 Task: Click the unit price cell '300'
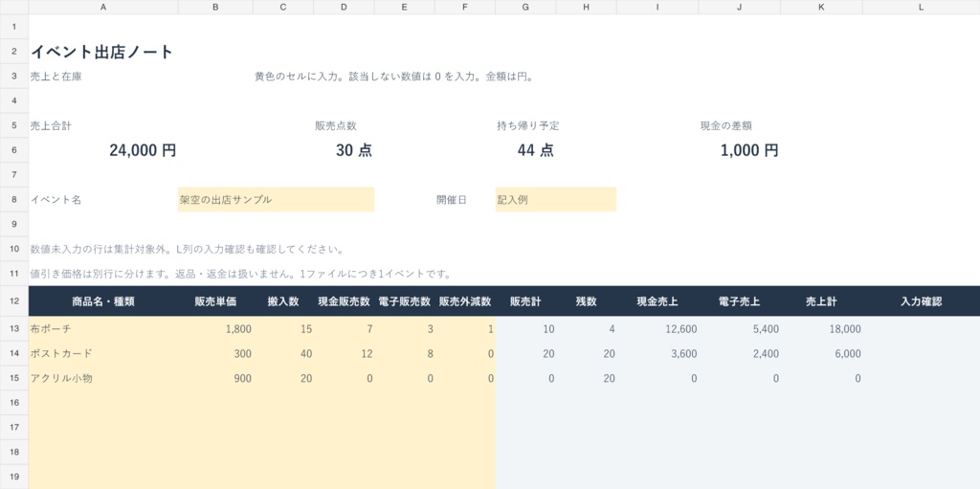tap(215, 353)
